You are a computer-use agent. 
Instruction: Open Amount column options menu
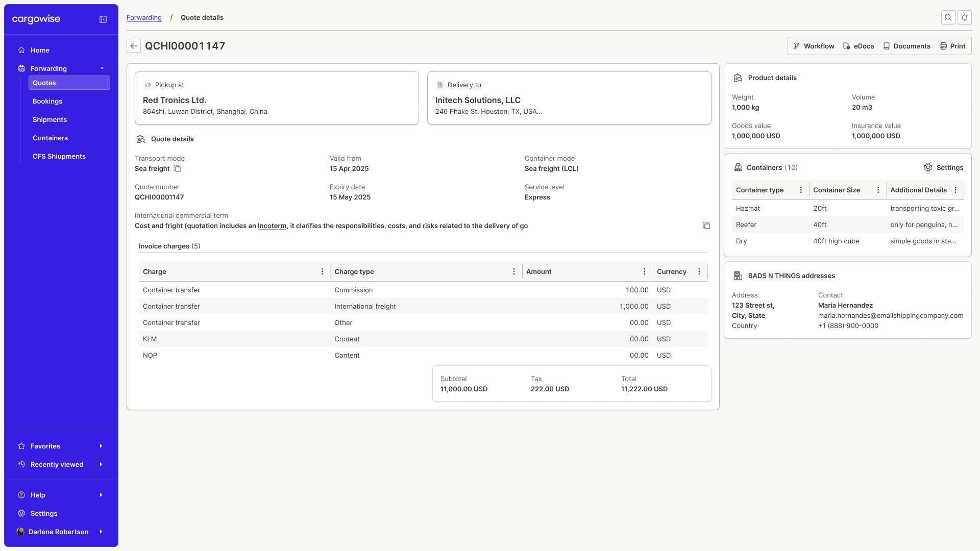pos(645,271)
